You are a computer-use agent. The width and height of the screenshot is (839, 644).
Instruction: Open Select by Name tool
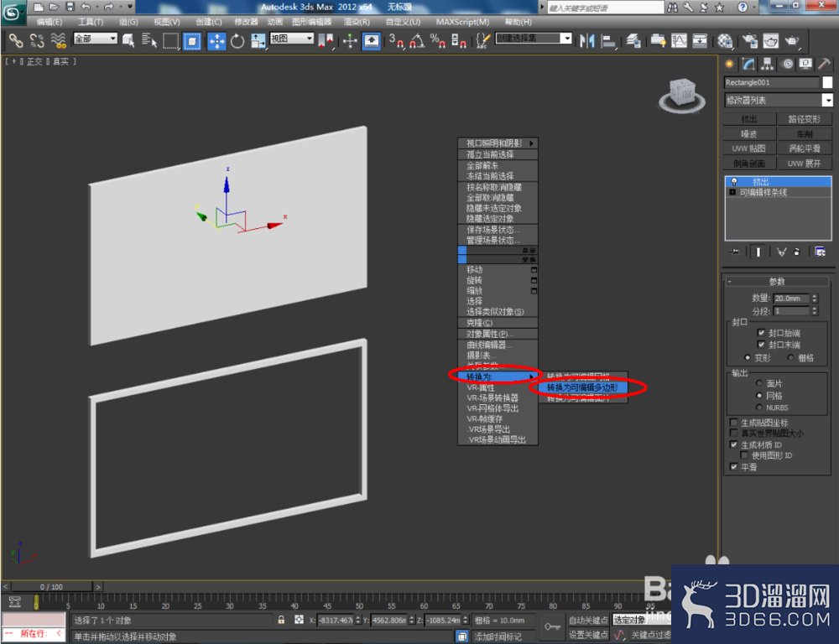coord(149,40)
